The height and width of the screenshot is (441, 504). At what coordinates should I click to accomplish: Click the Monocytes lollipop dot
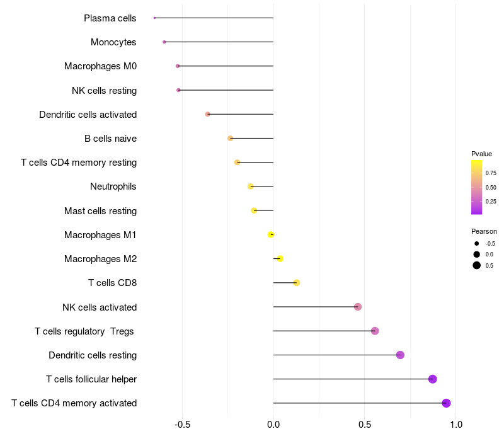click(x=164, y=42)
